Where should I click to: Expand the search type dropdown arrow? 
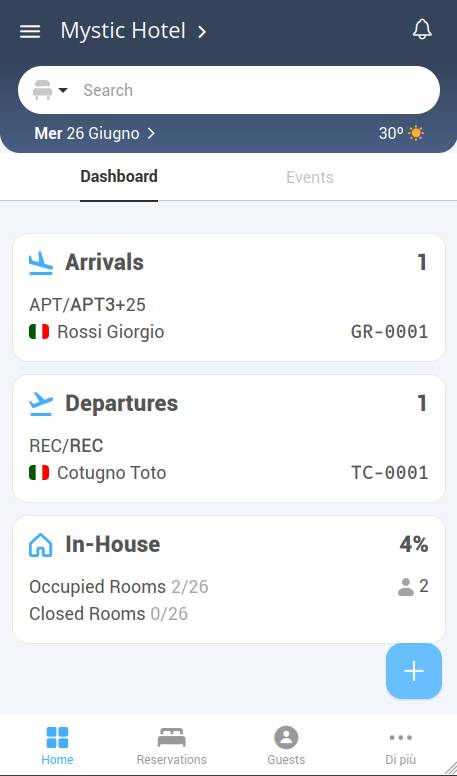tap(63, 90)
